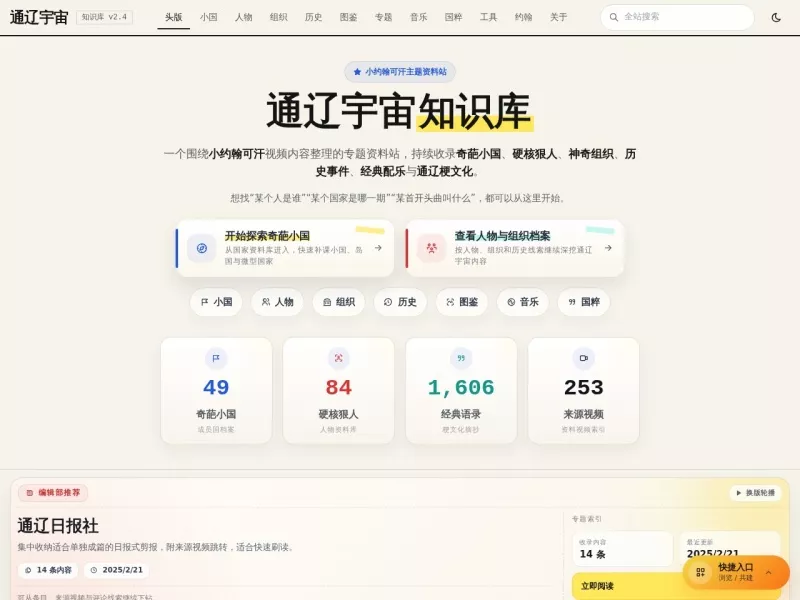Screen dimensions: 800x600
Task: Click arrow on 查看人物与组织档案 card
Action: 608,248
